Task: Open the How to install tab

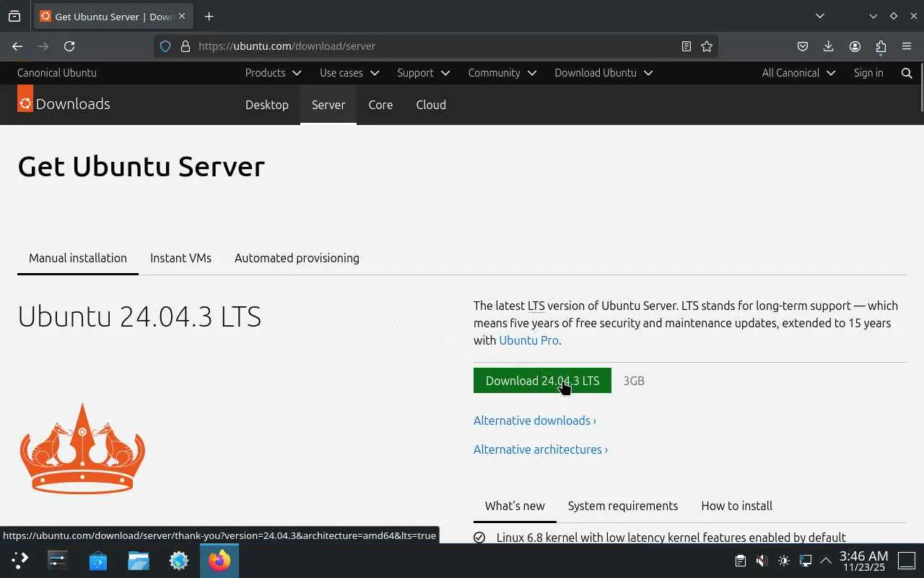Action: [x=737, y=506]
